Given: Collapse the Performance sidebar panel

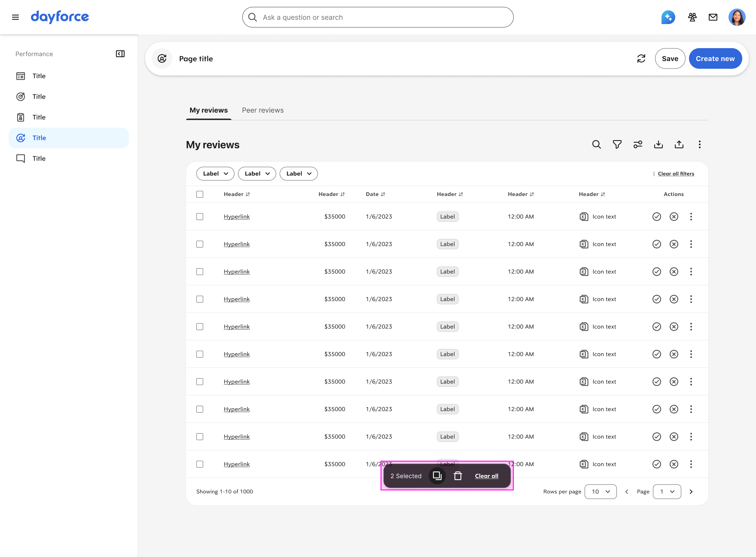Looking at the screenshot, I should (120, 54).
